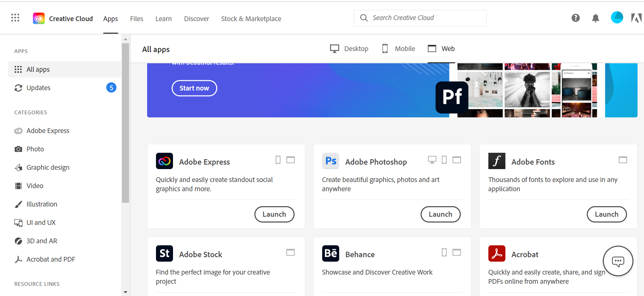The image size is (644, 296).
Task: Click the Behance app icon
Action: point(331,253)
